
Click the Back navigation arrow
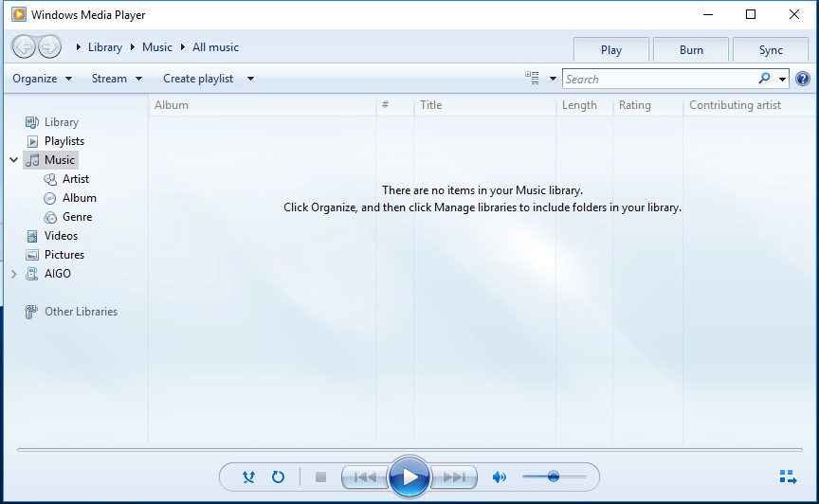point(24,46)
